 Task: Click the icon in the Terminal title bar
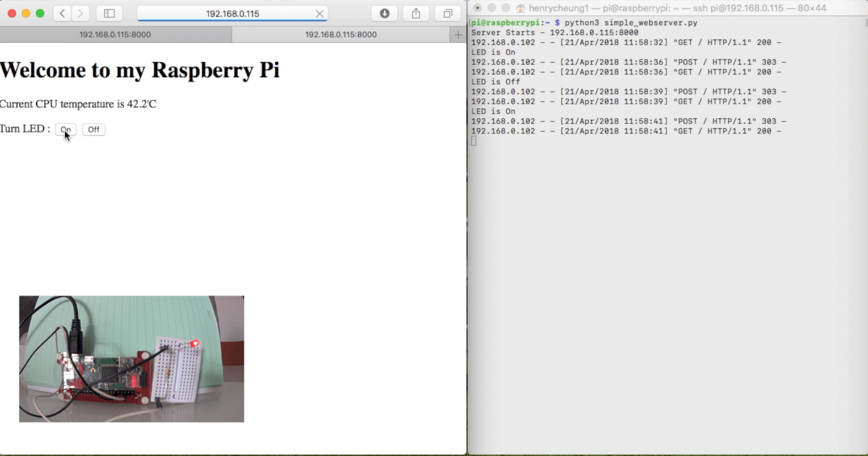(521, 8)
